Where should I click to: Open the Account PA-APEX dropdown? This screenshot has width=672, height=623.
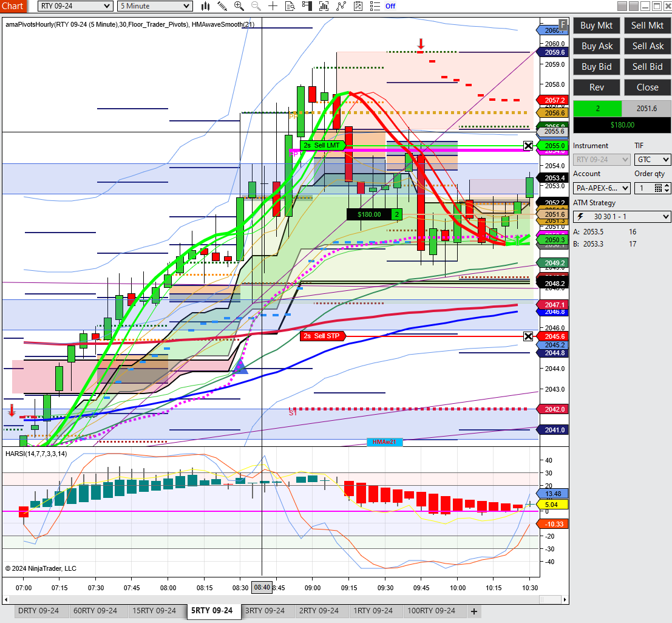[602, 188]
